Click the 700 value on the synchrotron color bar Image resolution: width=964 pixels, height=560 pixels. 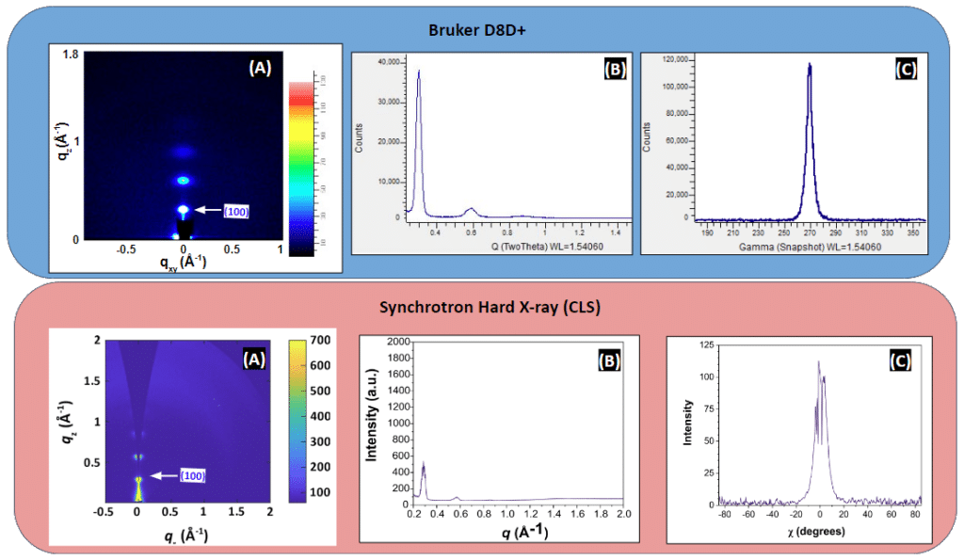coord(320,340)
